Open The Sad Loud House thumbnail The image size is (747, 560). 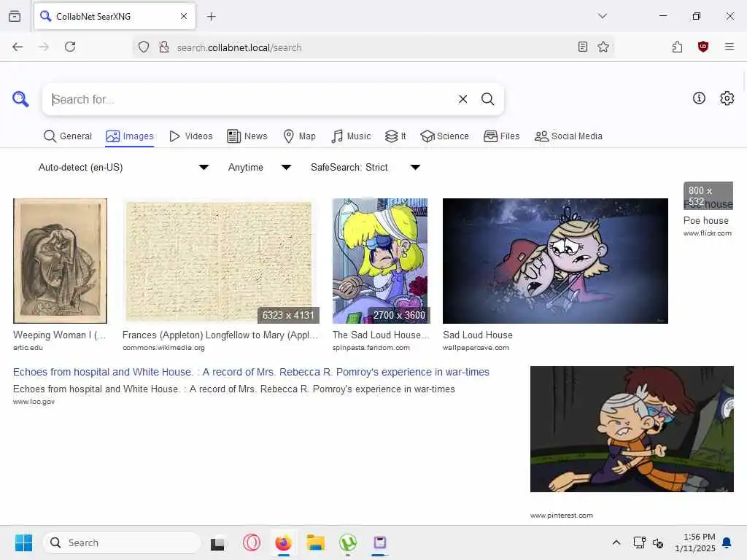pyautogui.click(x=381, y=261)
